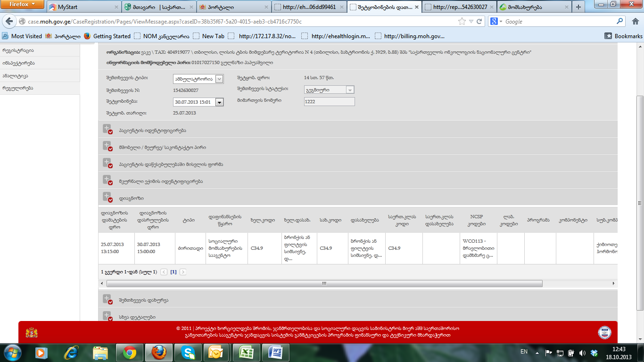Expand the პაციენტის იდენტიფიცირება section
This screenshot has width=644, height=362.
[x=107, y=130]
